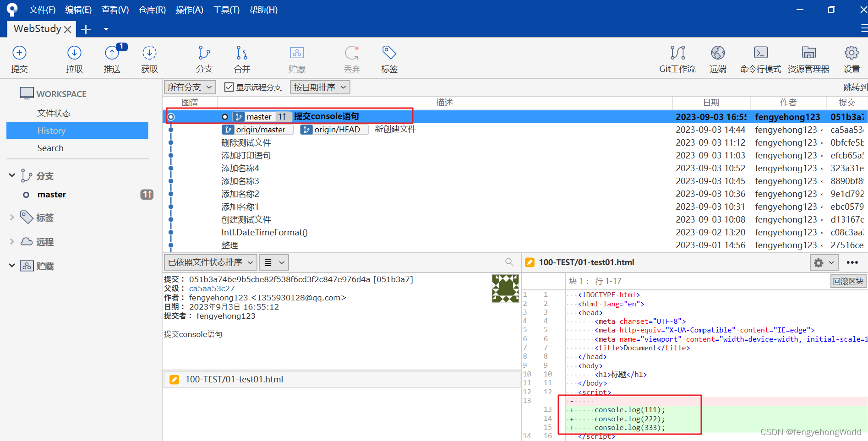Click the hamburger menu icon at top right
This screenshot has width=868, height=441.
[863, 28]
